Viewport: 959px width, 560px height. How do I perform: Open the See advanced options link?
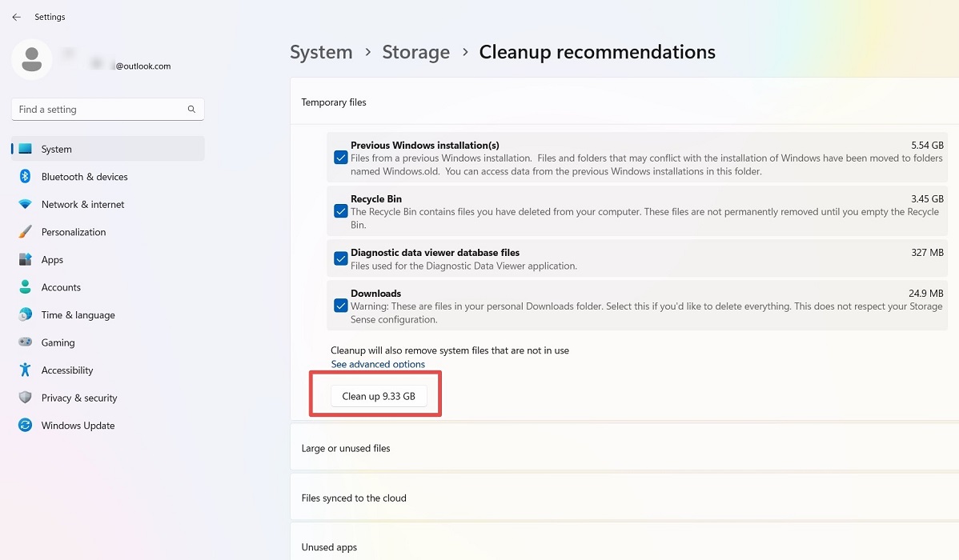tap(378, 364)
